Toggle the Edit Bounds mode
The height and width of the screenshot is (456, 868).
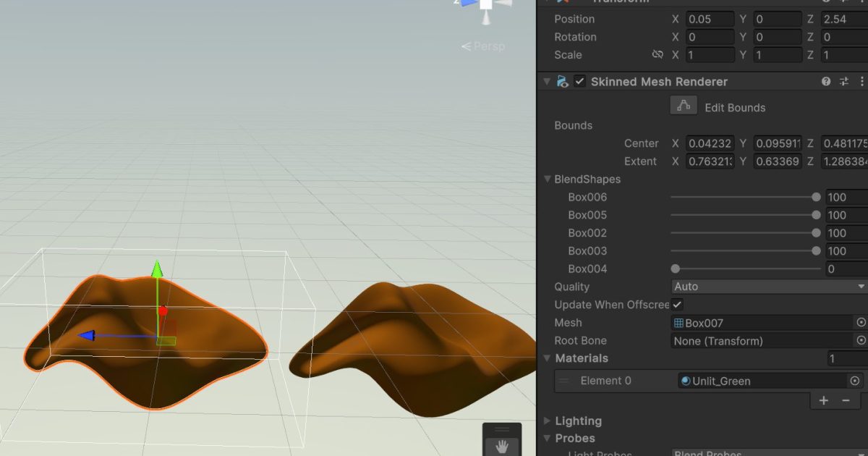pos(683,105)
